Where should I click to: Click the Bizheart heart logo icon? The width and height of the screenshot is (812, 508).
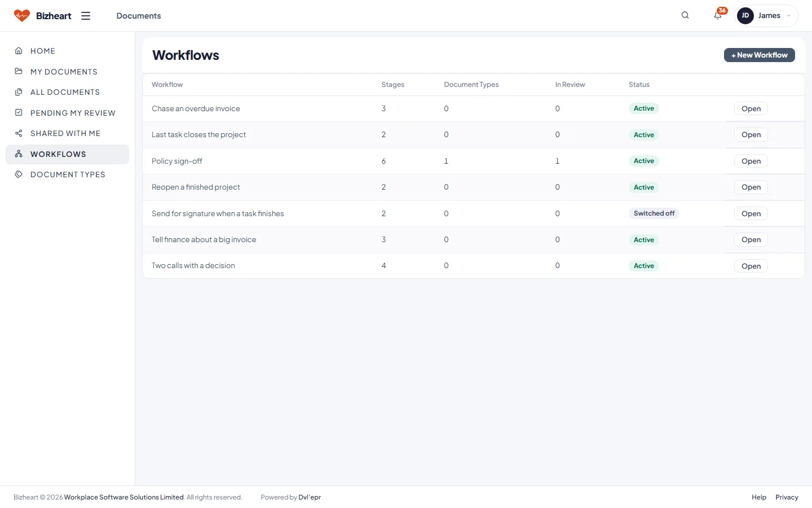(22, 16)
